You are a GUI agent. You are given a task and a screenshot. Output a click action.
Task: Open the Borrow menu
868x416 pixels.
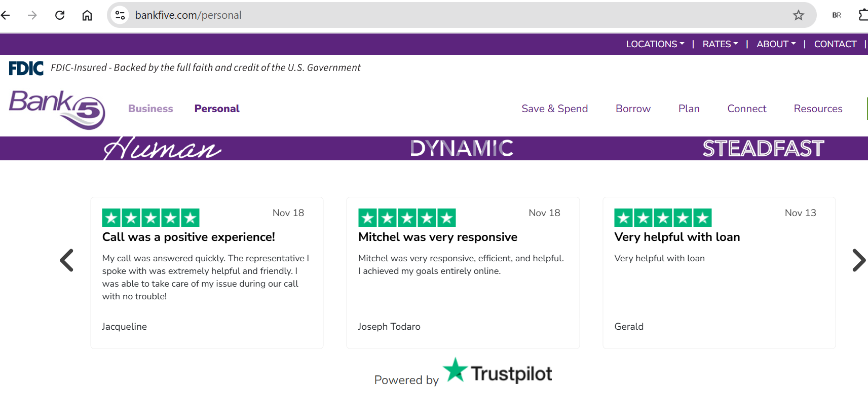[x=633, y=109]
